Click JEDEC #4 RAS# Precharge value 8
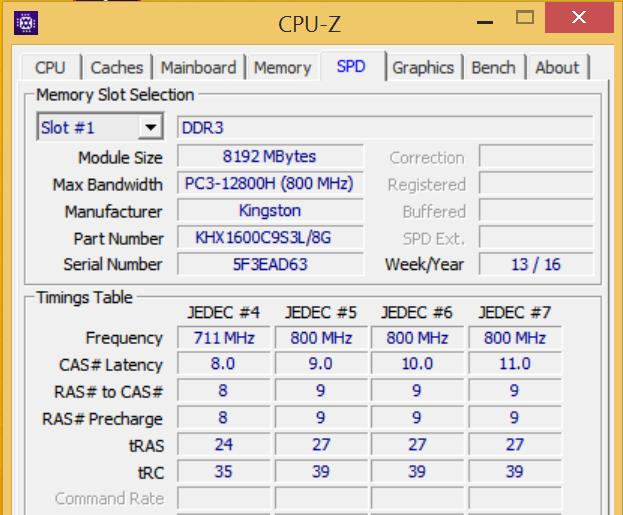The height and width of the screenshot is (515, 623). 224,417
